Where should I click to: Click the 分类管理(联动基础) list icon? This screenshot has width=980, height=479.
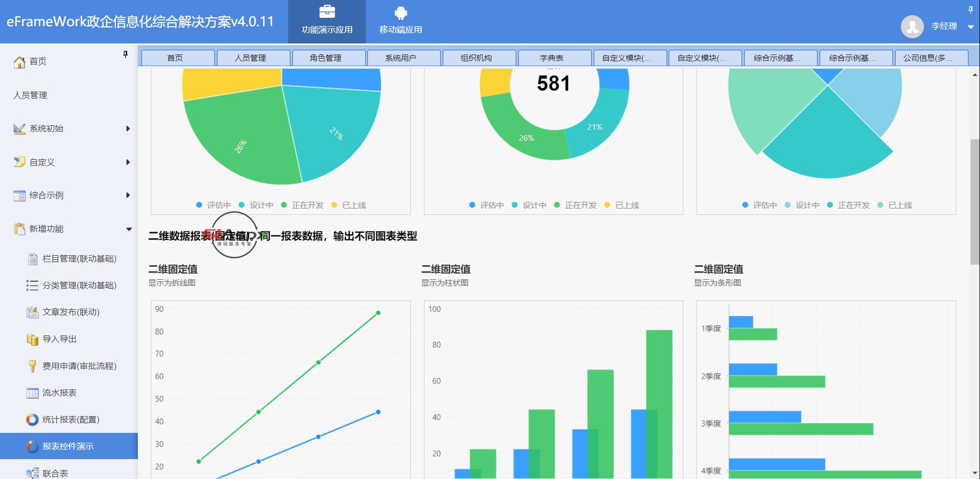click(x=32, y=285)
